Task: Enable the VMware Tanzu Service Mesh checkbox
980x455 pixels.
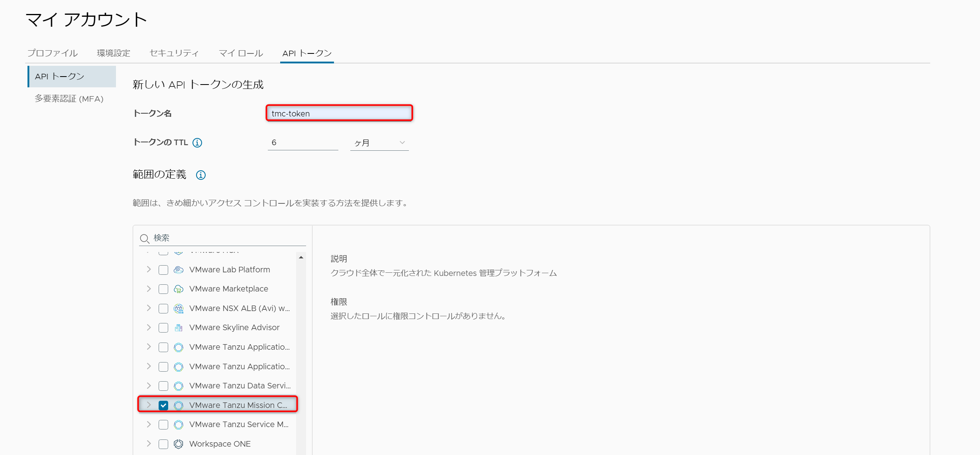Action: 163,425
